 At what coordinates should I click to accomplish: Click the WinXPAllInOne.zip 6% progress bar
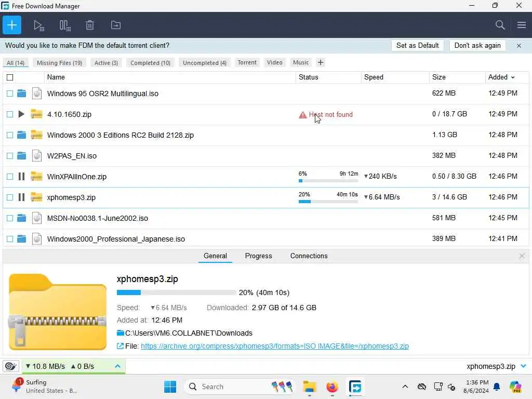click(328, 181)
